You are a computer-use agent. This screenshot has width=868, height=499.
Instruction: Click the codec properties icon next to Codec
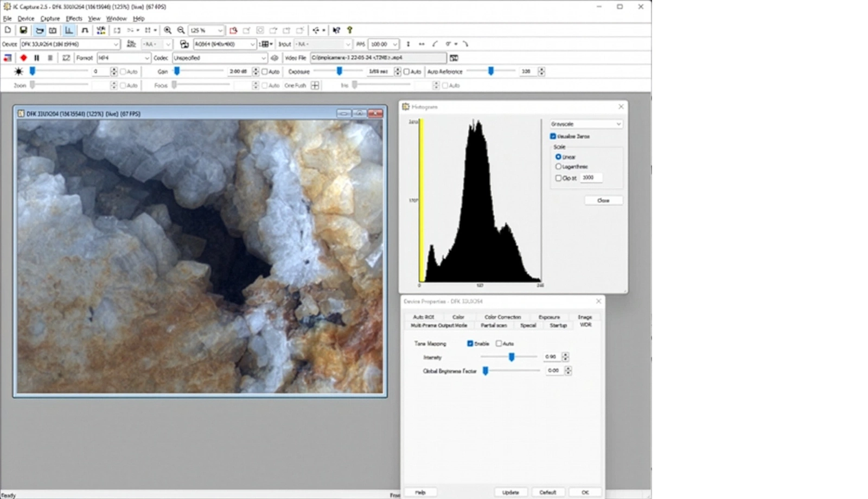click(275, 58)
